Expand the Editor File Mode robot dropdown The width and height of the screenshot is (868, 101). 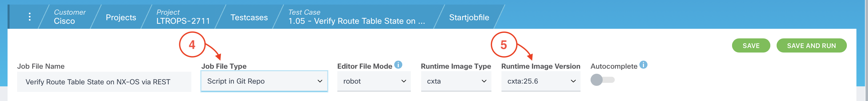coord(374,81)
